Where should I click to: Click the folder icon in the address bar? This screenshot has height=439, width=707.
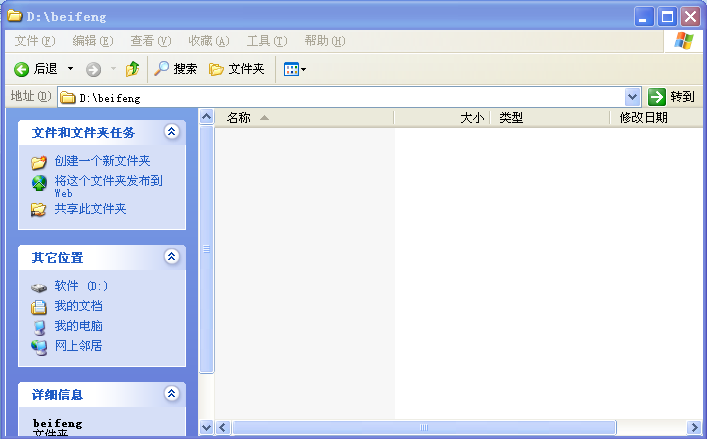68,97
